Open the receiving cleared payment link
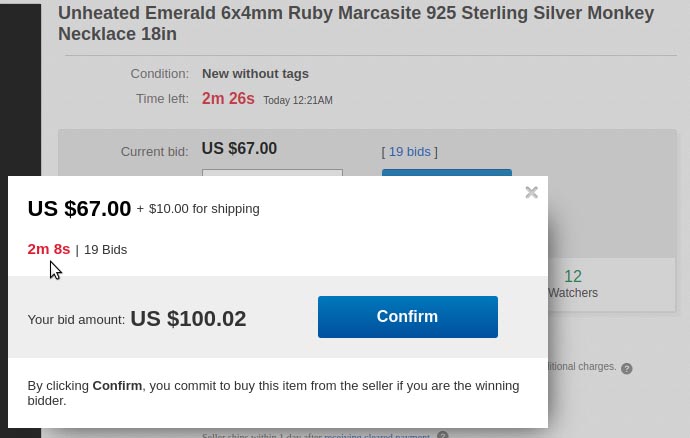Viewport: 690px width, 438px height. point(377,436)
